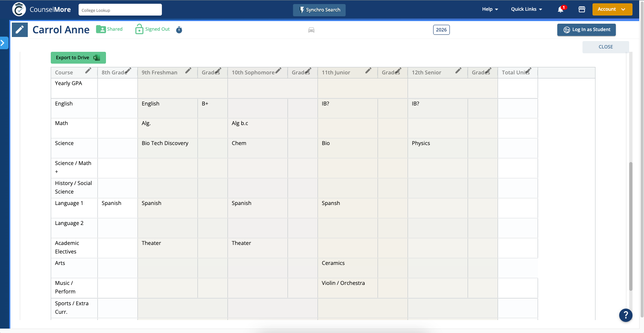This screenshot has height=333, width=644.
Task: Click Log In as Student
Action: coord(586,30)
